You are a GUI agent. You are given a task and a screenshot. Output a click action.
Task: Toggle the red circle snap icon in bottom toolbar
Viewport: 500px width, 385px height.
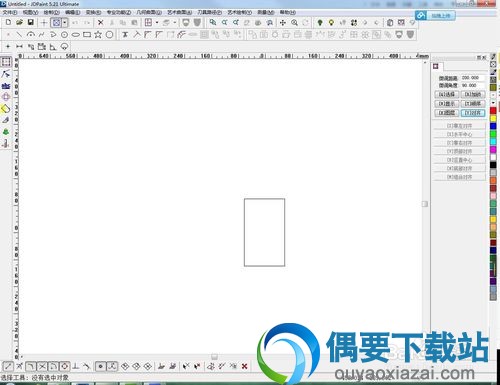click(x=65, y=366)
